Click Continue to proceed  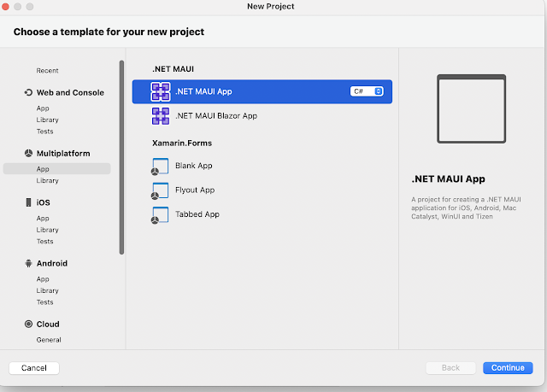click(x=508, y=368)
